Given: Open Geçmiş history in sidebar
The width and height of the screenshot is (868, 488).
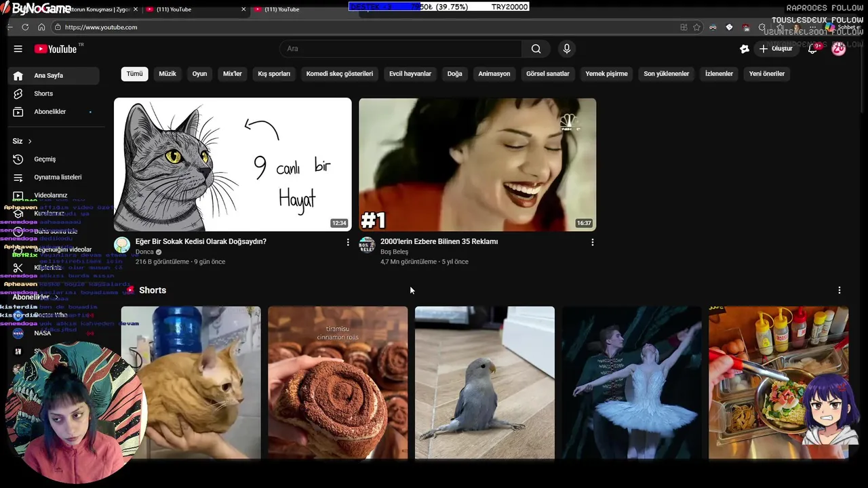Looking at the screenshot, I should (x=54, y=159).
